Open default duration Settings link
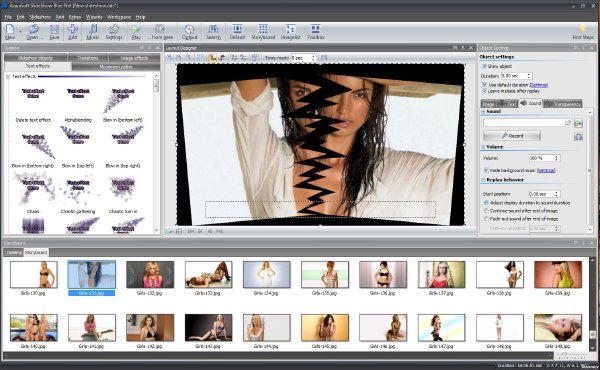Viewport: 600px width, 370px height. tap(538, 85)
